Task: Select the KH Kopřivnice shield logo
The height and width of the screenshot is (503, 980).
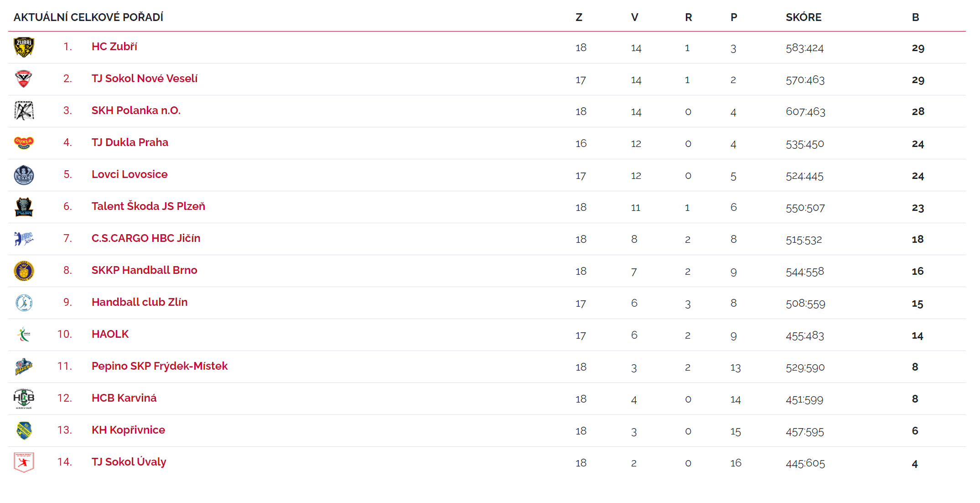Action: tap(24, 430)
